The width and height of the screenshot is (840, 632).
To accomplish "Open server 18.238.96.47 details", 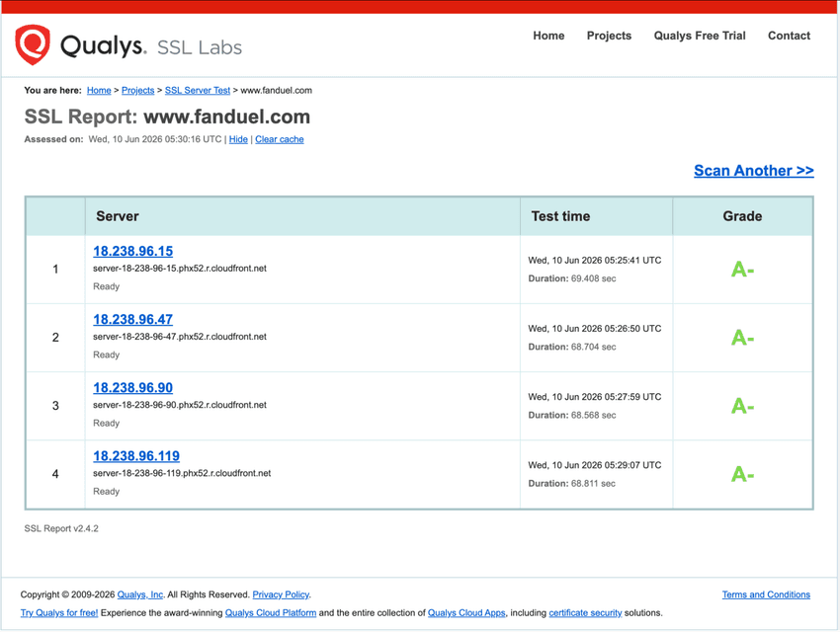I will point(132,320).
